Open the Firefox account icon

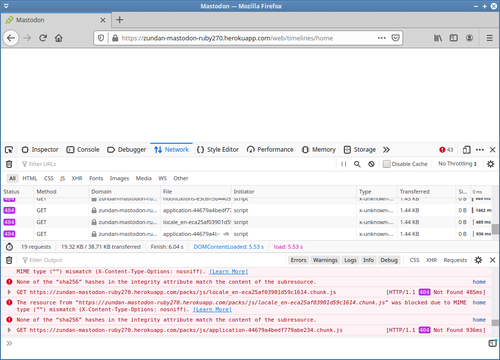coord(469,38)
